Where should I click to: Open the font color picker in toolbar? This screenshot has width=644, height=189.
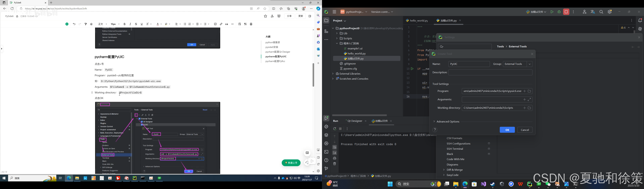pyautogui.click(x=158, y=24)
